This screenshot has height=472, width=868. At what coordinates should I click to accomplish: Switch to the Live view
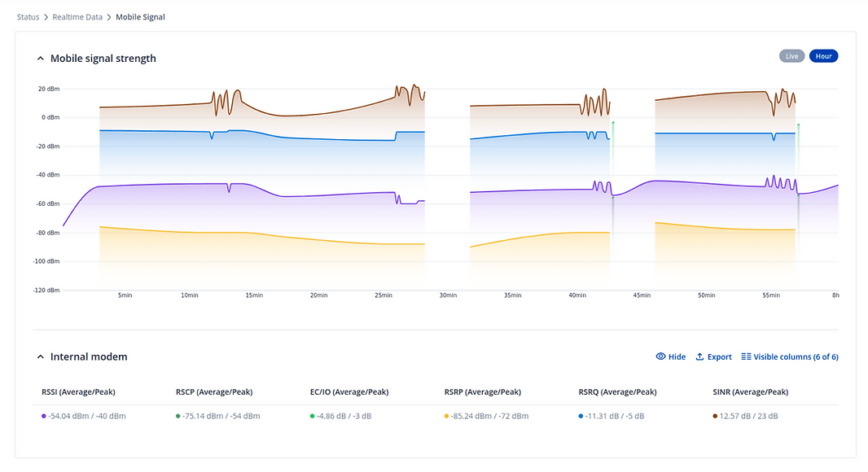791,55
